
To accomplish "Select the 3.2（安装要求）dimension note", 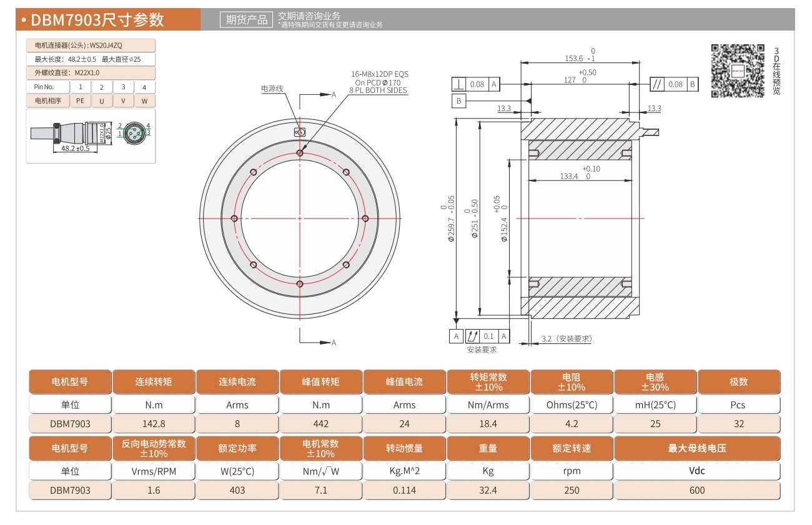I will 567,339.
